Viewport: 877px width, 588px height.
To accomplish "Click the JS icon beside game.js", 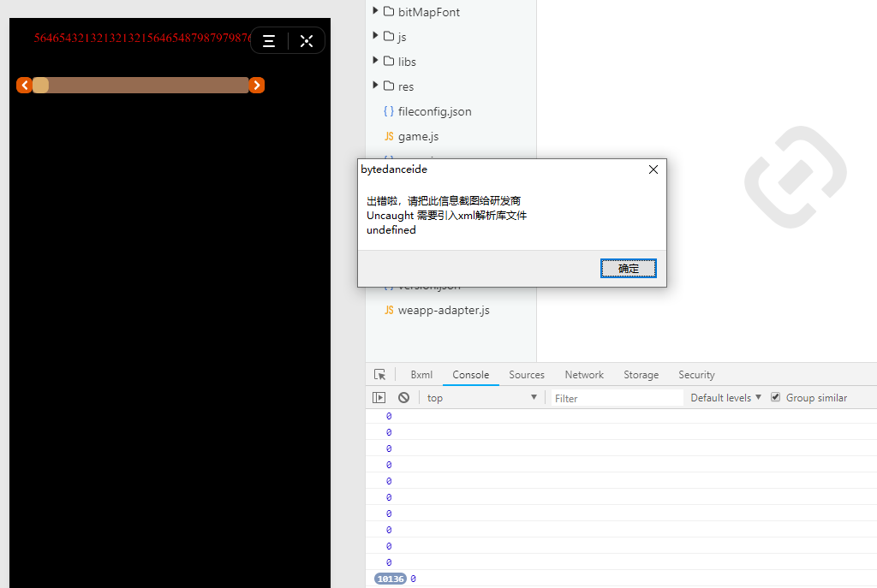I will [389, 136].
